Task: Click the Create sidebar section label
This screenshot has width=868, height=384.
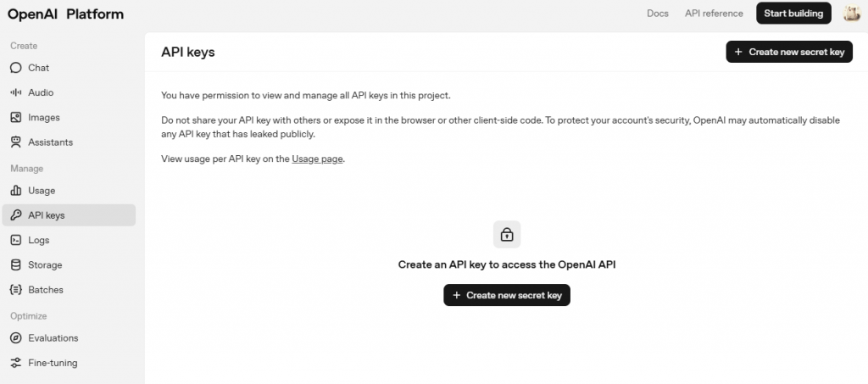Action: 24,46
